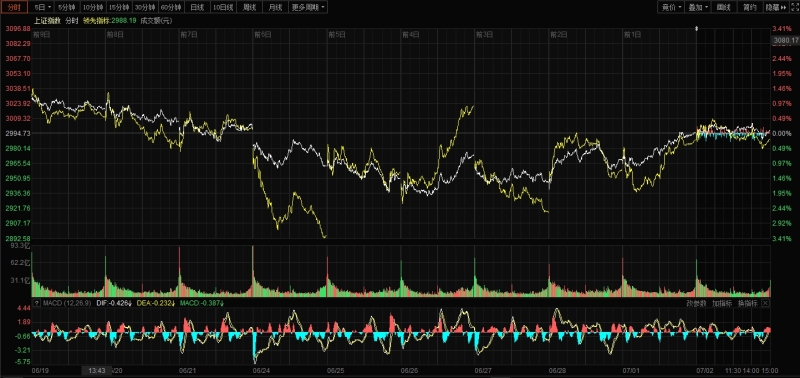Open the MACD indicator help icon
This screenshot has height=378, width=800.
tap(36, 303)
